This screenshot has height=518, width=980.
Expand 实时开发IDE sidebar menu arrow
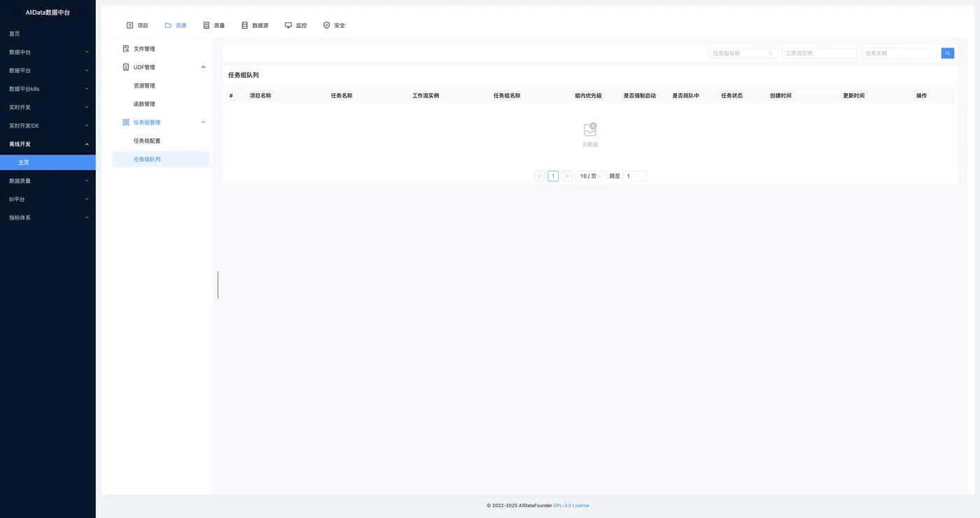87,126
